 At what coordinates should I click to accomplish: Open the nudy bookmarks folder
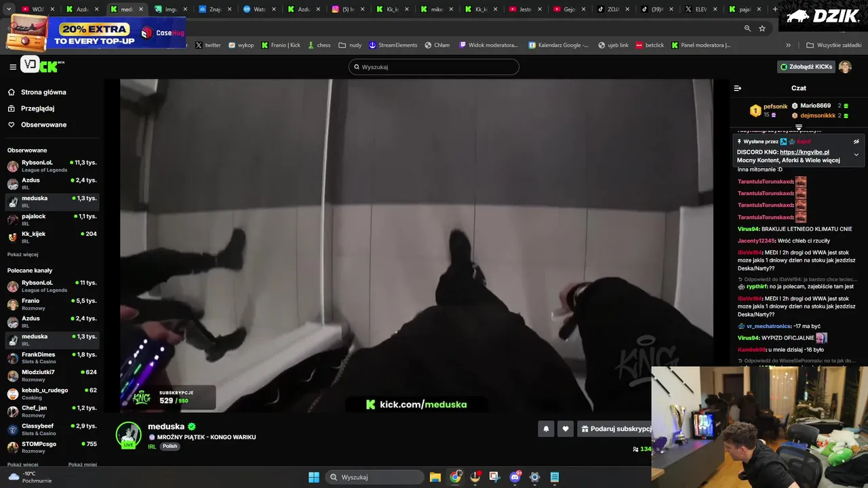[x=350, y=45]
